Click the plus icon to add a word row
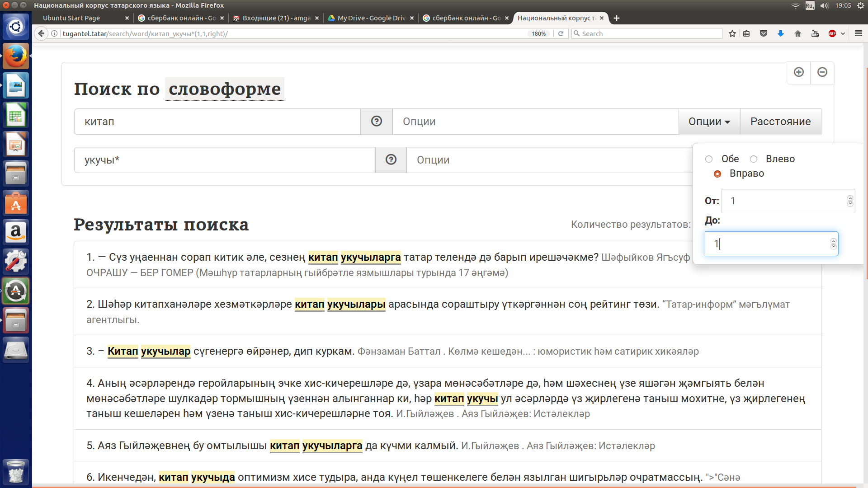868x488 pixels. point(799,72)
